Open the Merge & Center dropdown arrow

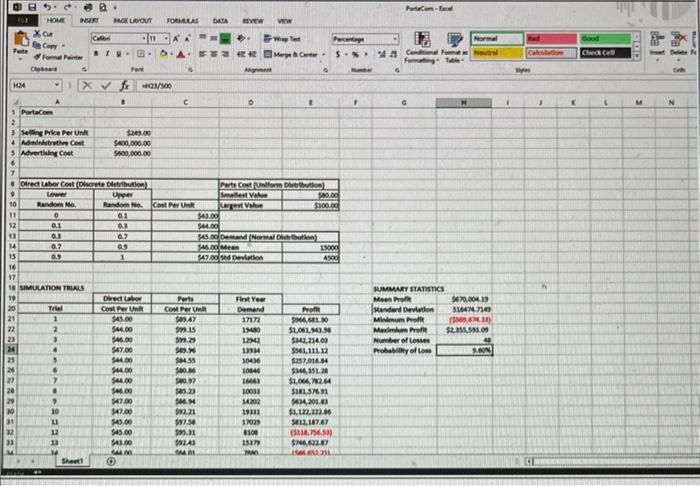click(323, 54)
